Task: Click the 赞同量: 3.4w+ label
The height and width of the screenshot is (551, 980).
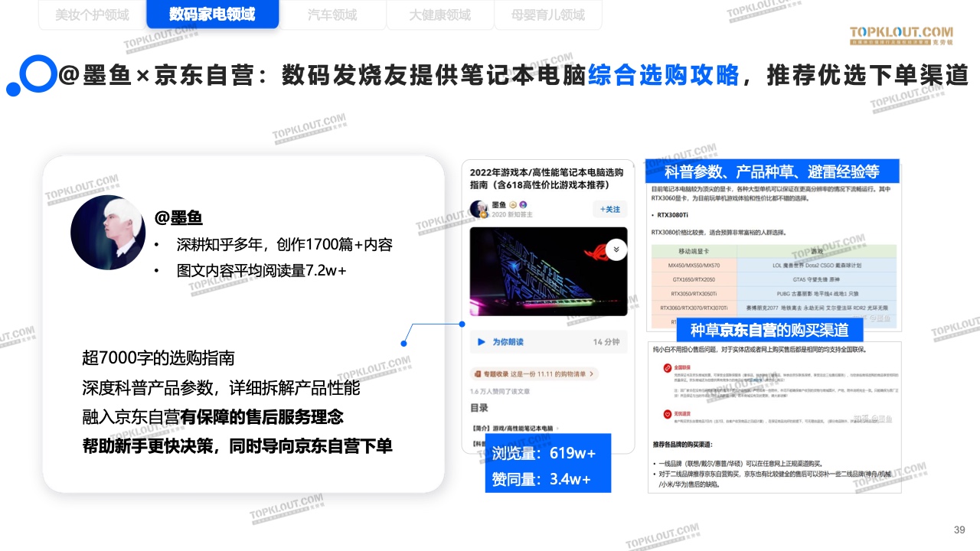Action: [x=541, y=479]
